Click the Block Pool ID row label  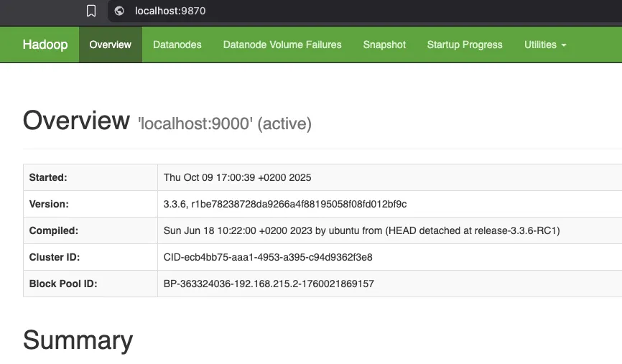pyautogui.click(x=63, y=284)
